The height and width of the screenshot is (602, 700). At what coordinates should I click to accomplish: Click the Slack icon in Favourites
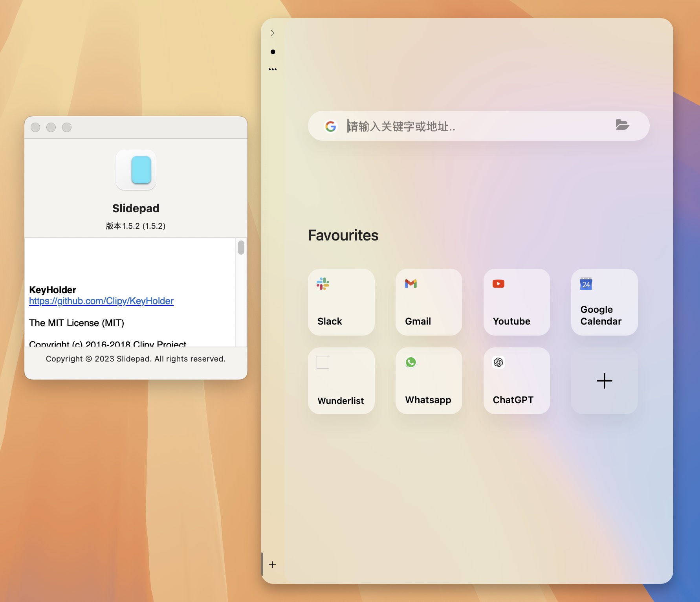click(x=323, y=284)
